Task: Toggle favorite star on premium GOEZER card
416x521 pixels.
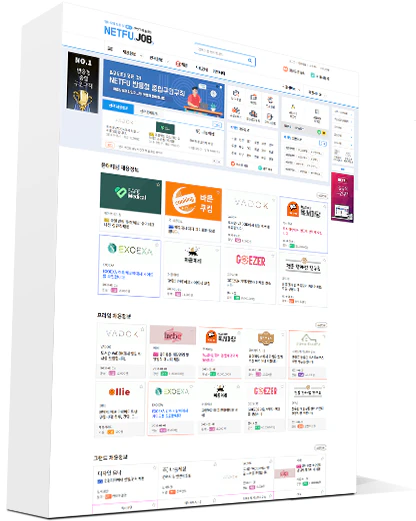Action: click(x=282, y=386)
